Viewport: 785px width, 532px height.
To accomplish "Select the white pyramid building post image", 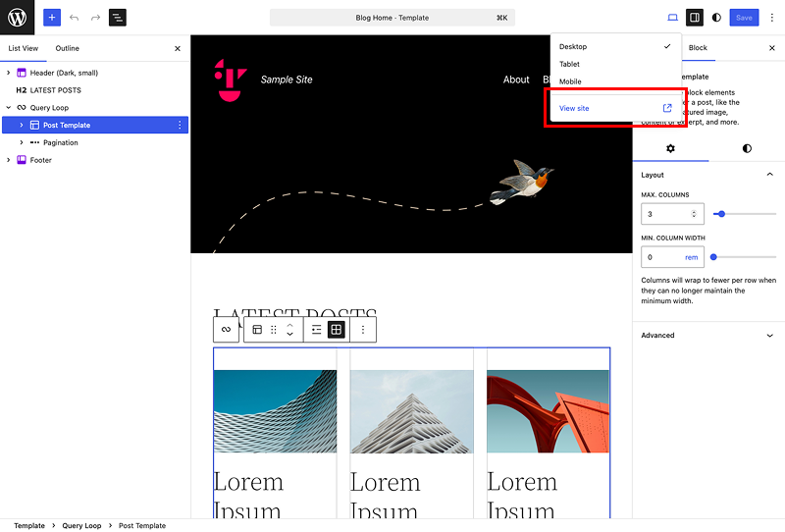I will (x=411, y=411).
